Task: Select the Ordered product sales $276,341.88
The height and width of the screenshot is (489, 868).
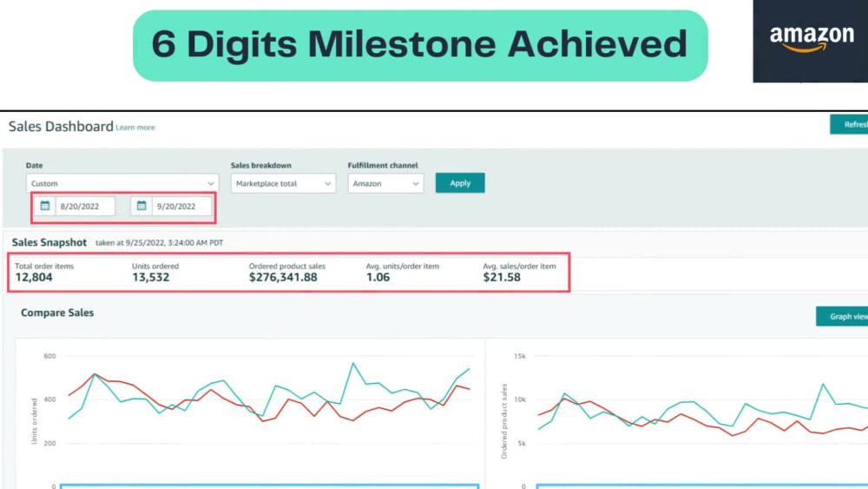Action: pos(283,277)
